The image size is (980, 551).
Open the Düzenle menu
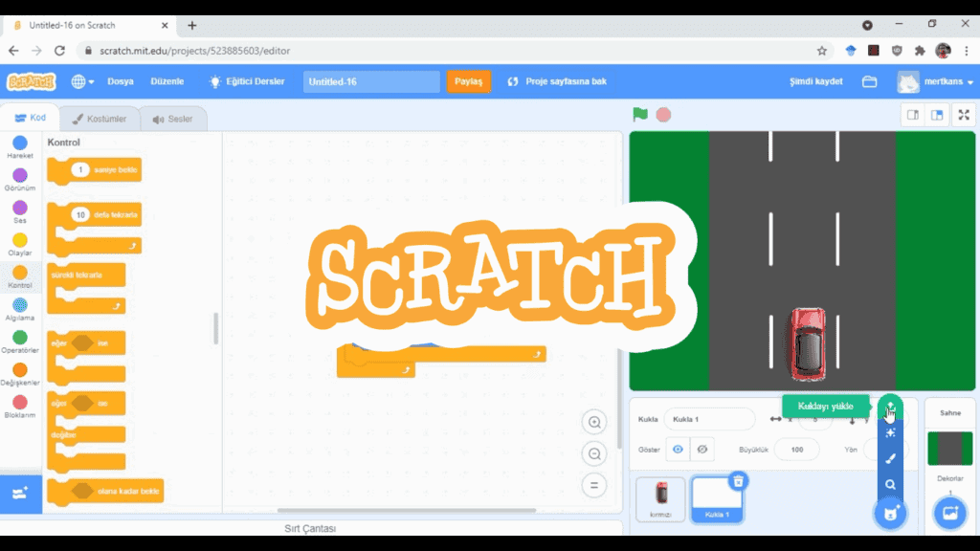167,81
